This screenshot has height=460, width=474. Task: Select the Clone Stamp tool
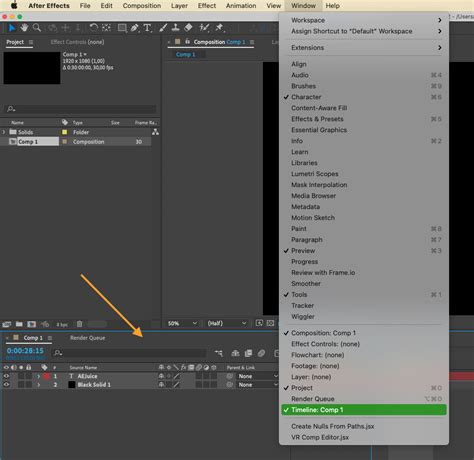176,28
